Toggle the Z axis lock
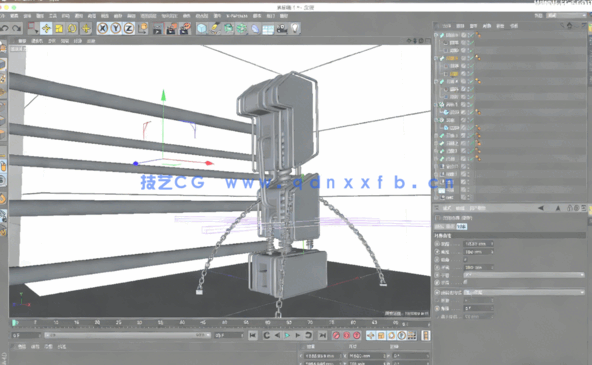 tap(129, 28)
